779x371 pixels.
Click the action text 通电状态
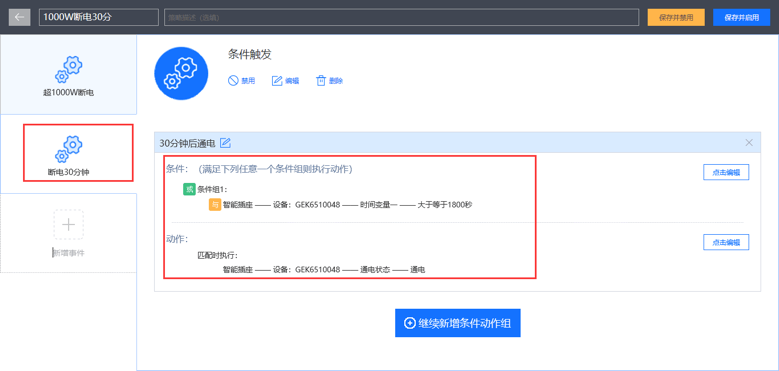click(x=376, y=270)
